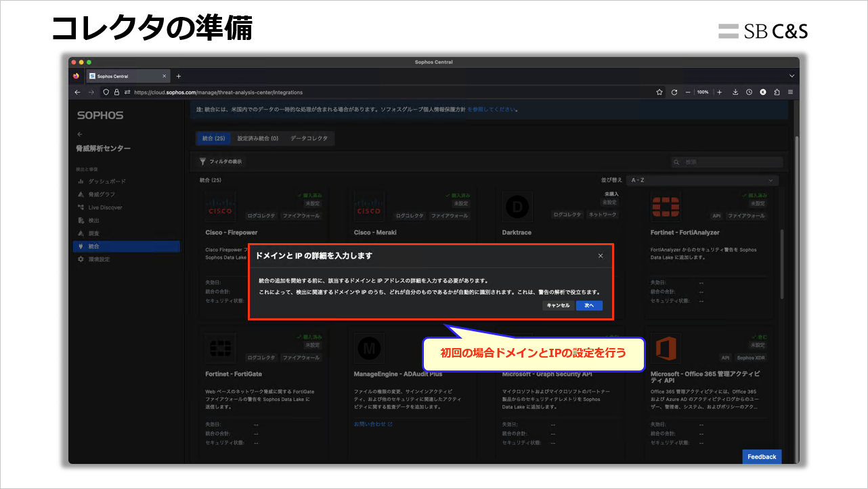This screenshot has height=489, width=868.
Task: Close the domain and IP details dialog
Action: tap(601, 256)
